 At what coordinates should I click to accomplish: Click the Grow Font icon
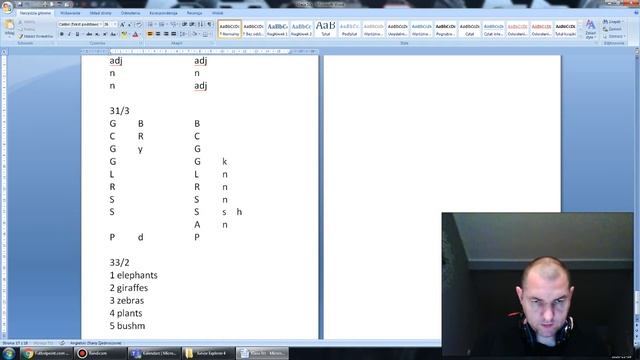(122, 24)
